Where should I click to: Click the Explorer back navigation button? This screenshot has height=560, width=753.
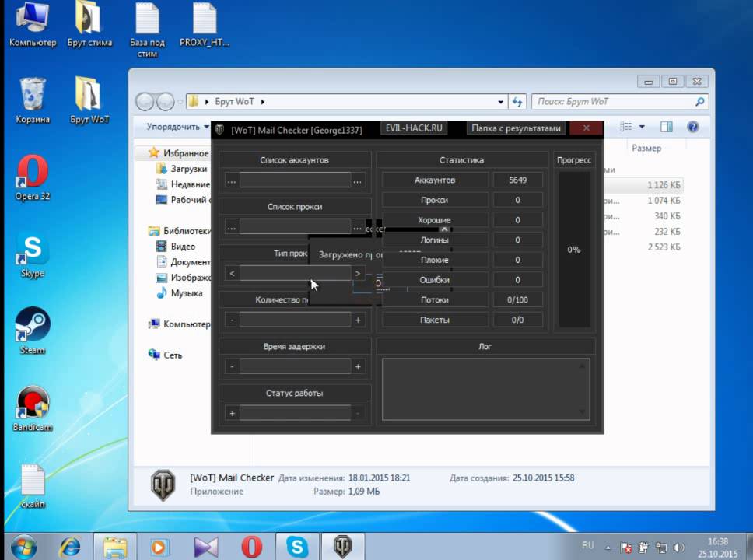click(145, 102)
